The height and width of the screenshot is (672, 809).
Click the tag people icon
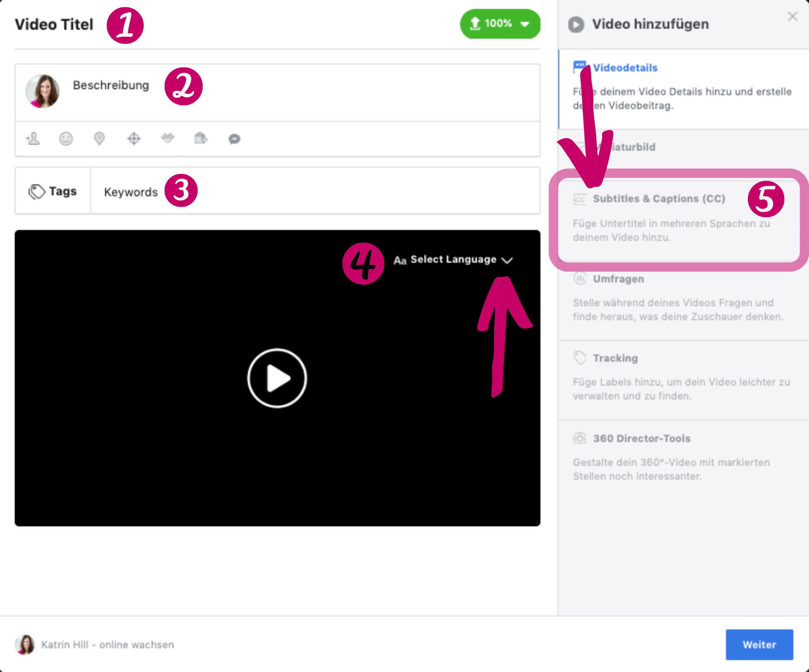(x=33, y=139)
